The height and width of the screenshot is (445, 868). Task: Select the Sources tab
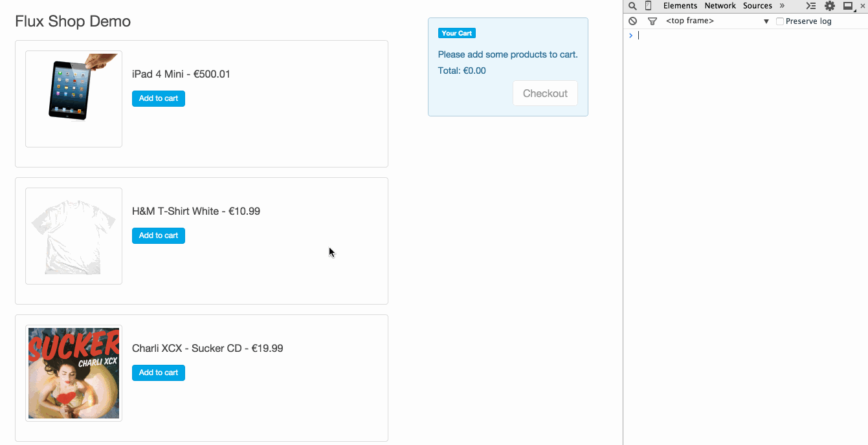click(757, 6)
